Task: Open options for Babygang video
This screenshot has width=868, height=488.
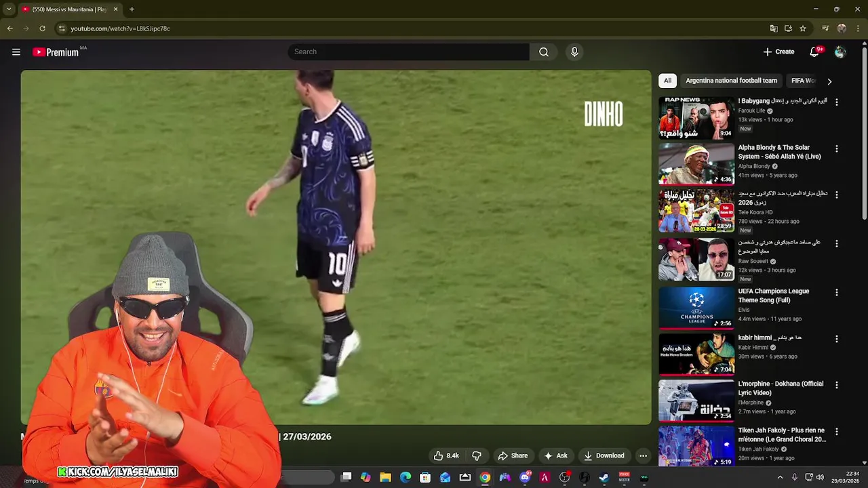Action: click(x=836, y=102)
